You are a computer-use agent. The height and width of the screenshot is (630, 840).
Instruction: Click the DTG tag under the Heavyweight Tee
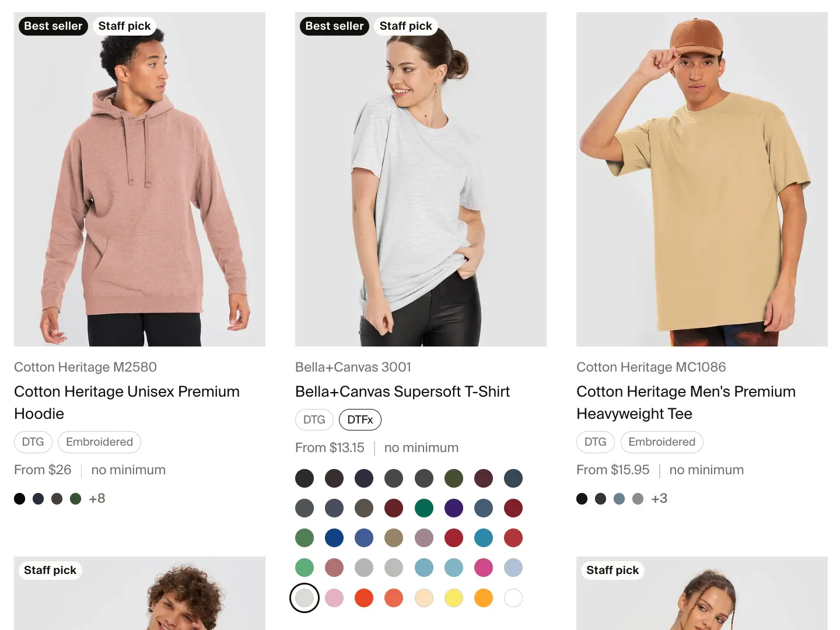point(595,442)
